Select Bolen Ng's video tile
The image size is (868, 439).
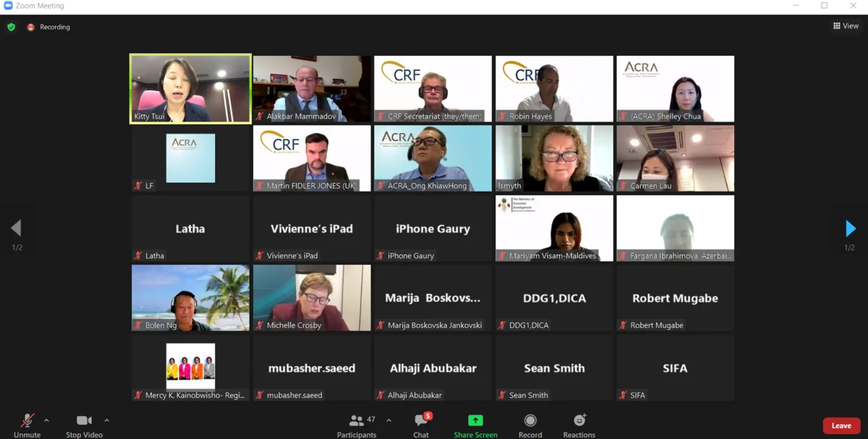tap(190, 298)
